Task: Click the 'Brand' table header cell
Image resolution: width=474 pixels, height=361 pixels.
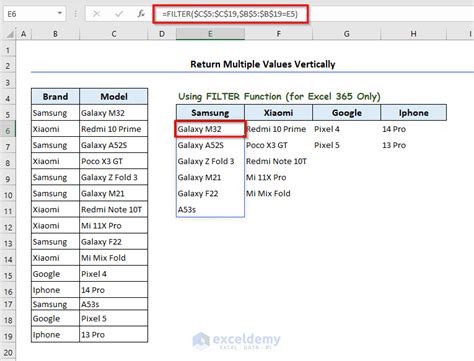Action: (55, 97)
